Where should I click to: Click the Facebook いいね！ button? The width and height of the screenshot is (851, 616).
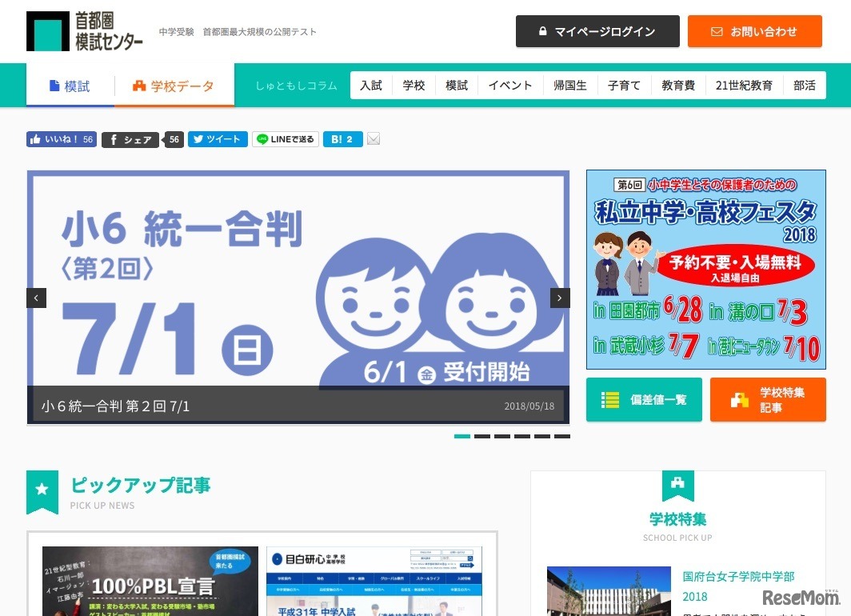tap(61, 139)
